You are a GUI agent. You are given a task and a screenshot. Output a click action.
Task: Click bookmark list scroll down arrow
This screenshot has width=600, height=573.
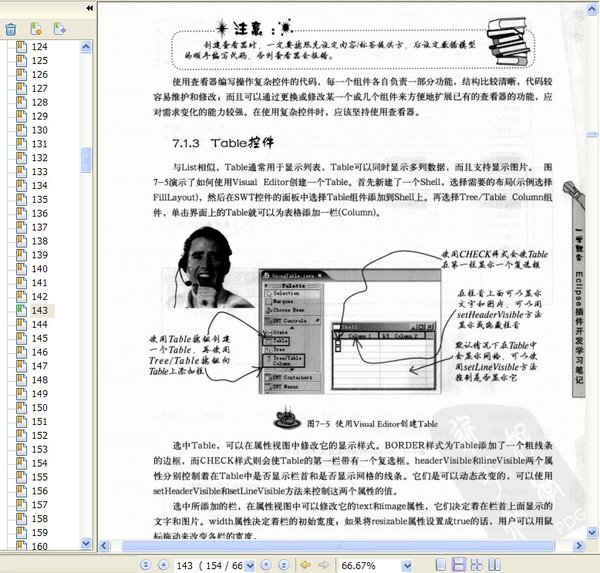coord(86,543)
